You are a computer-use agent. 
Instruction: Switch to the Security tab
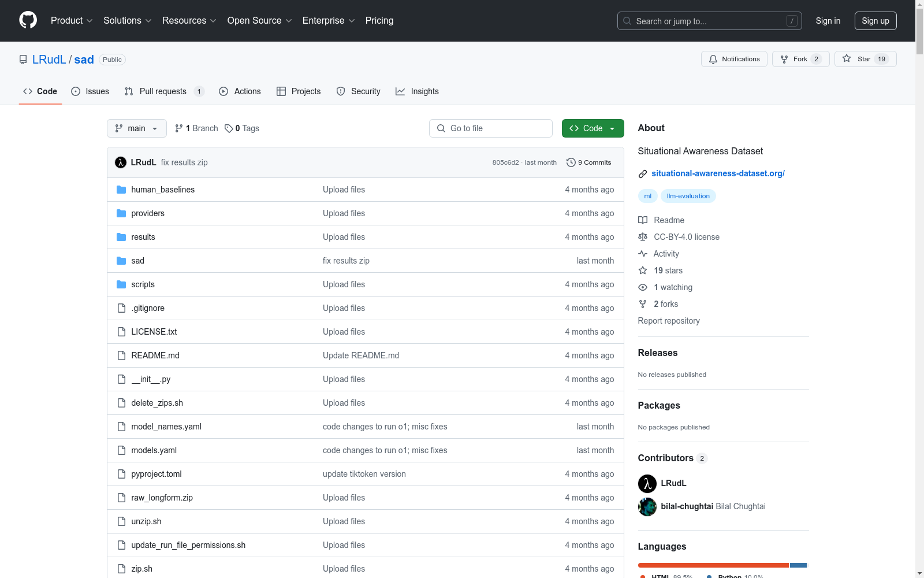click(x=358, y=91)
